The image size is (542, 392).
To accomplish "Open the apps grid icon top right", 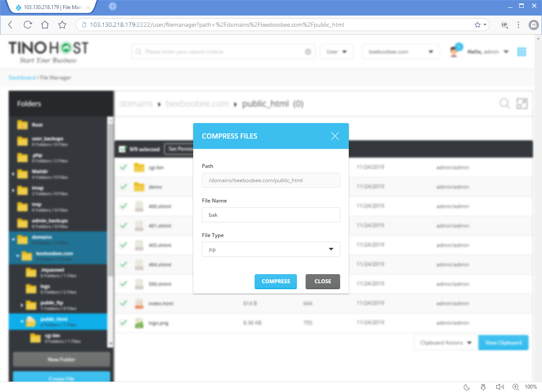I will [522, 51].
